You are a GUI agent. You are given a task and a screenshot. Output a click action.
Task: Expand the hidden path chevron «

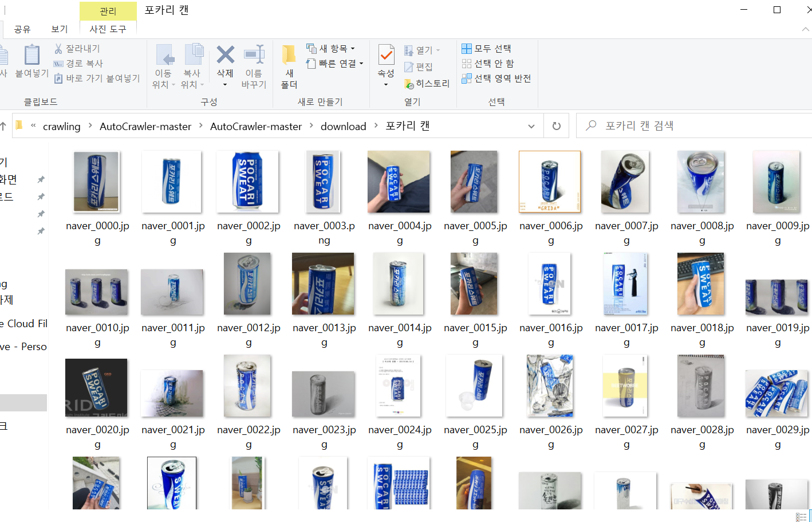coord(33,125)
